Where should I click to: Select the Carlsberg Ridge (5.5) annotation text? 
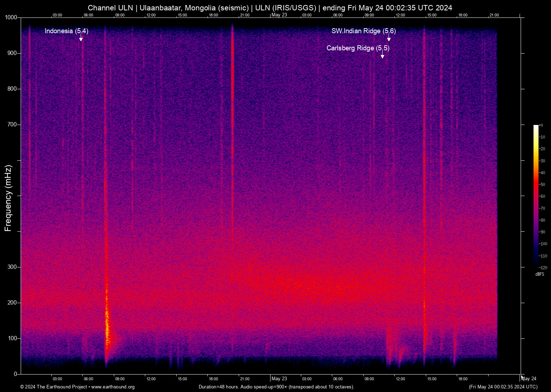tap(358, 48)
